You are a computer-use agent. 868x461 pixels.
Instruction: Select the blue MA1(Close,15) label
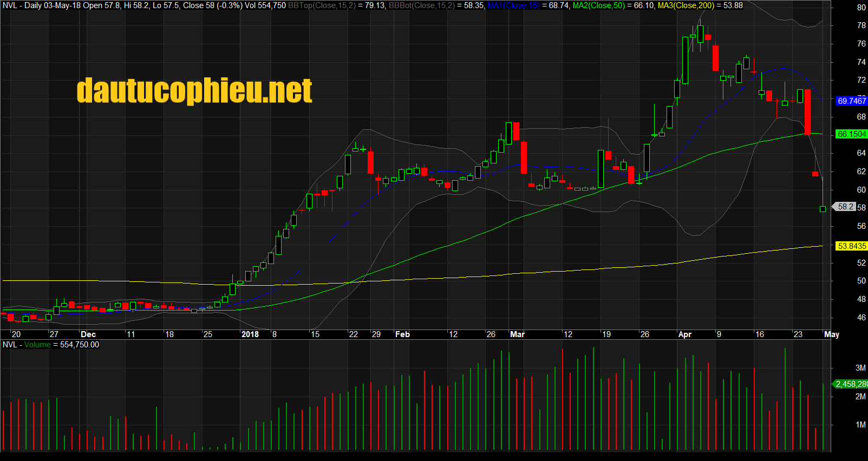coord(513,5)
